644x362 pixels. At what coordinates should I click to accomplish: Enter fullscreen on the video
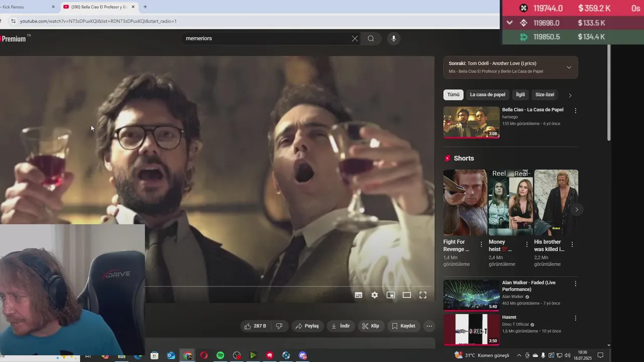click(423, 295)
